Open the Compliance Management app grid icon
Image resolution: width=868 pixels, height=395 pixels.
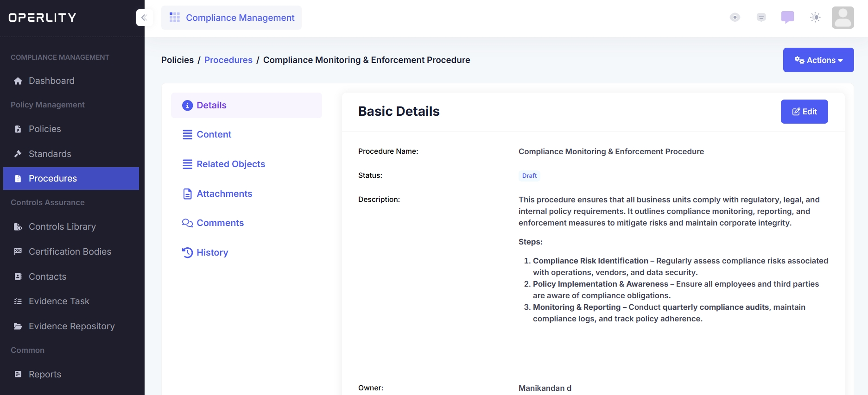click(175, 18)
